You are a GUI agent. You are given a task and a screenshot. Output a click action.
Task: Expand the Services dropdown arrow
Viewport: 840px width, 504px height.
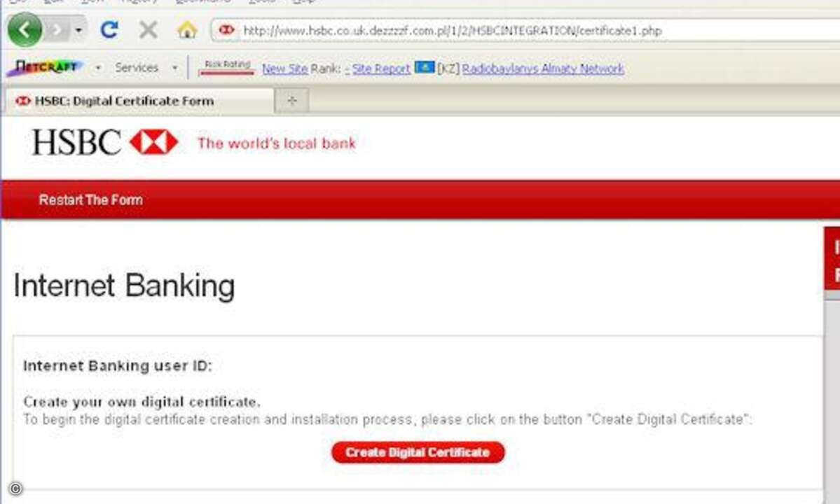[x=174, y=68]
